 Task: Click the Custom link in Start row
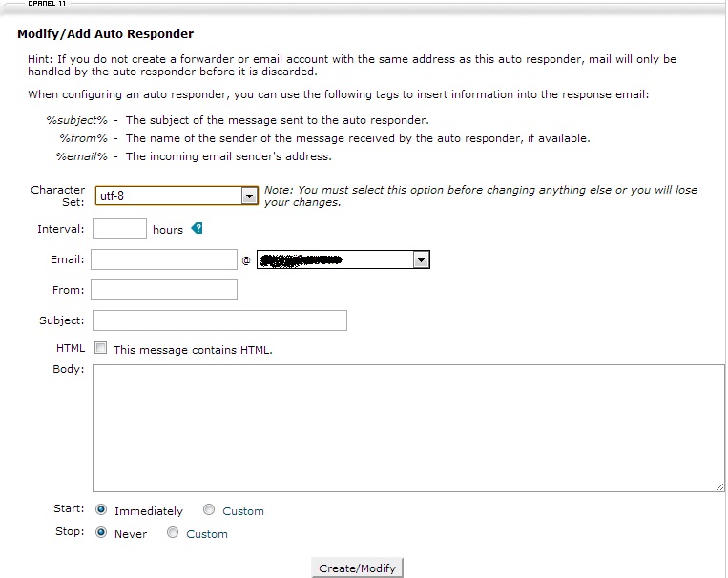(243, 511)
